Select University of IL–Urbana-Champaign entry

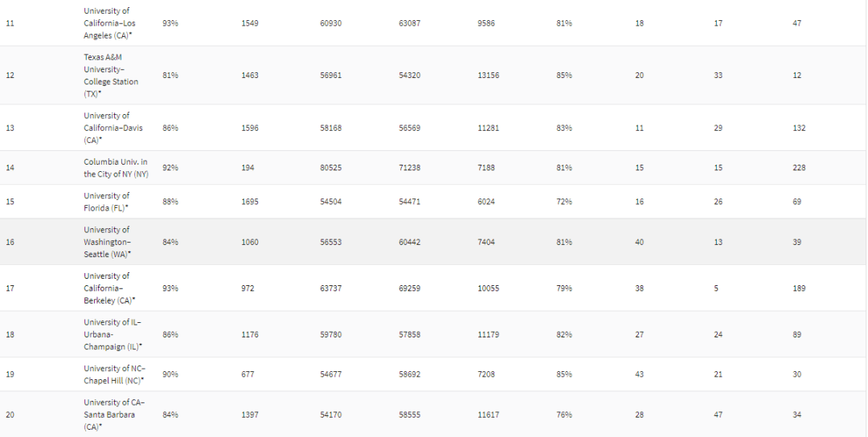pos(113,334)
